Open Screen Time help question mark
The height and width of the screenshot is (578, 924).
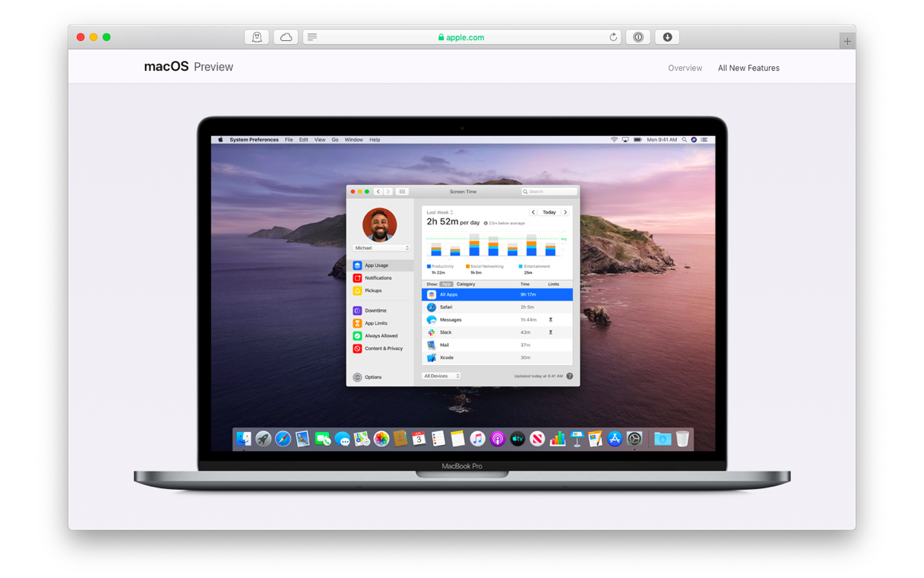click(x=569, y=376)
